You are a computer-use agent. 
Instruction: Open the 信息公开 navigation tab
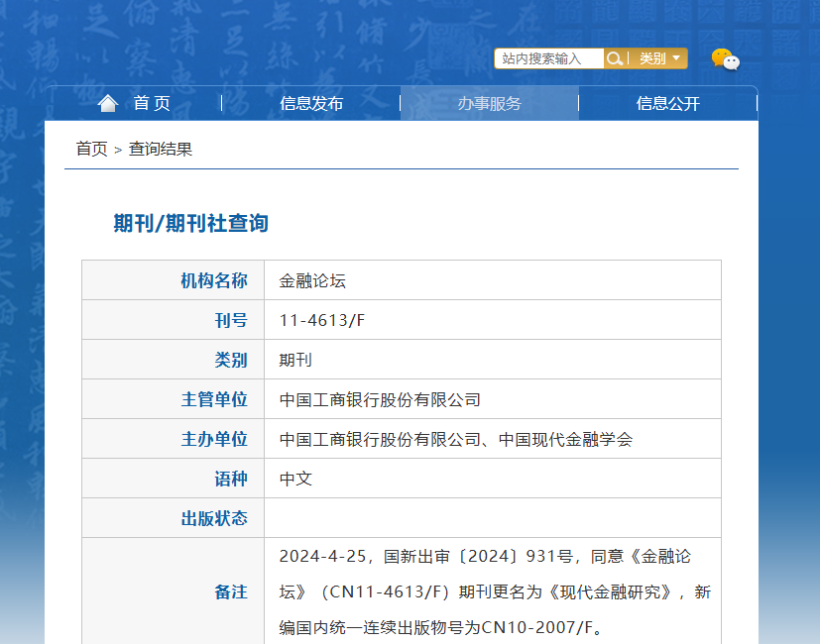[x=668, y=103]
